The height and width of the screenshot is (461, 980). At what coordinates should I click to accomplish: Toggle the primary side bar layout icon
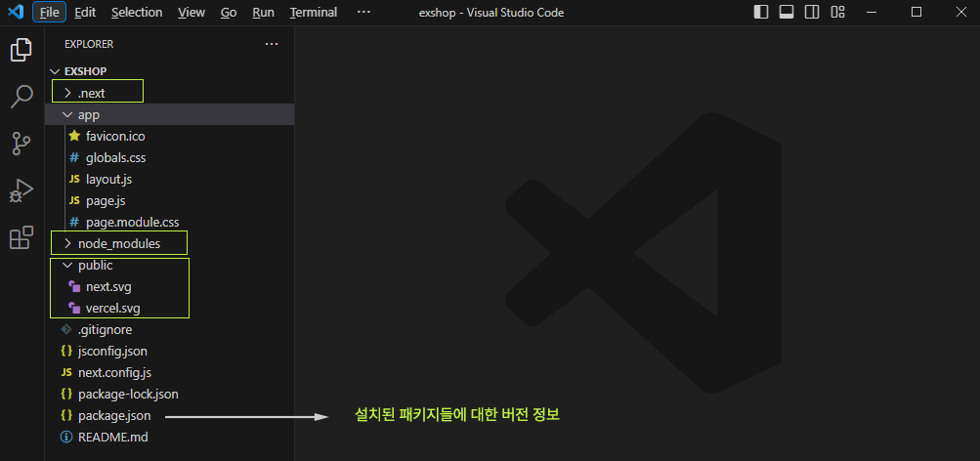(x=760, y=12)
